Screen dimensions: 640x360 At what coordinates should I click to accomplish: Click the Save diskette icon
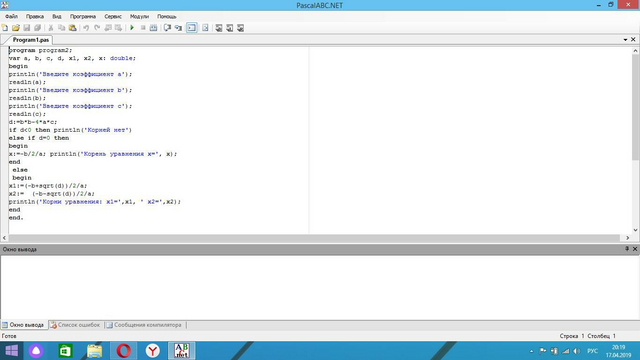click(x=27, y=28)
